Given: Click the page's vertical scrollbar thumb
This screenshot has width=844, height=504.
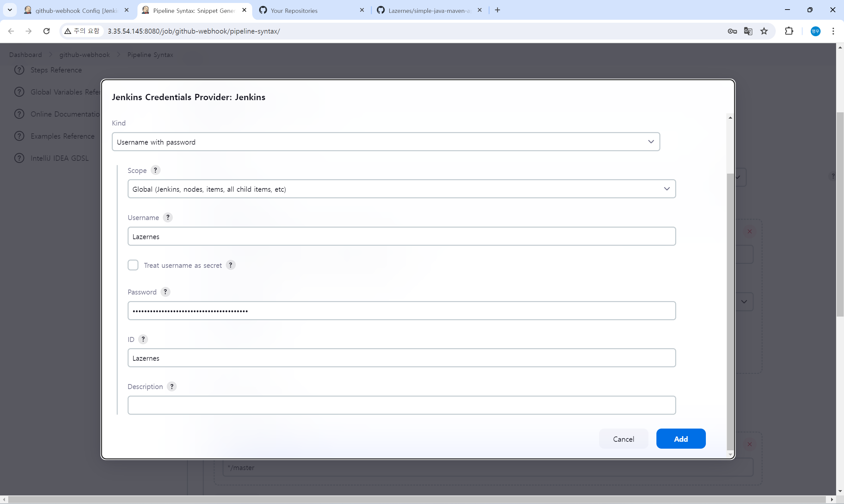Looking at the screenshot, I should [x=840, y=214].
